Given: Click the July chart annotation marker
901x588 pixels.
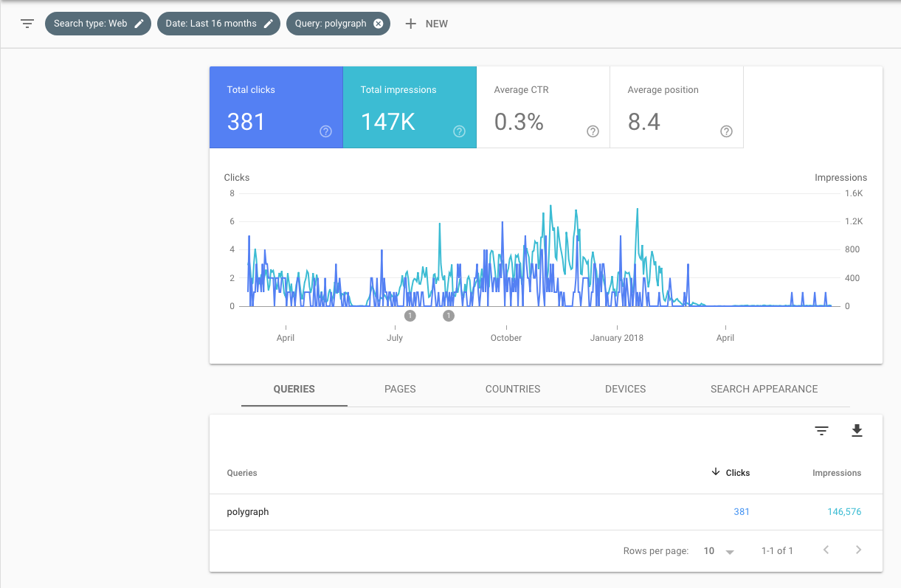Looking at the screenshot, I should pos(410,316).
